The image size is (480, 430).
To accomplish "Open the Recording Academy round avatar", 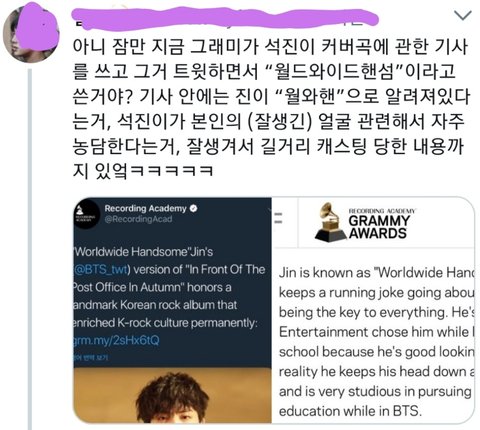I will [86, 214].
